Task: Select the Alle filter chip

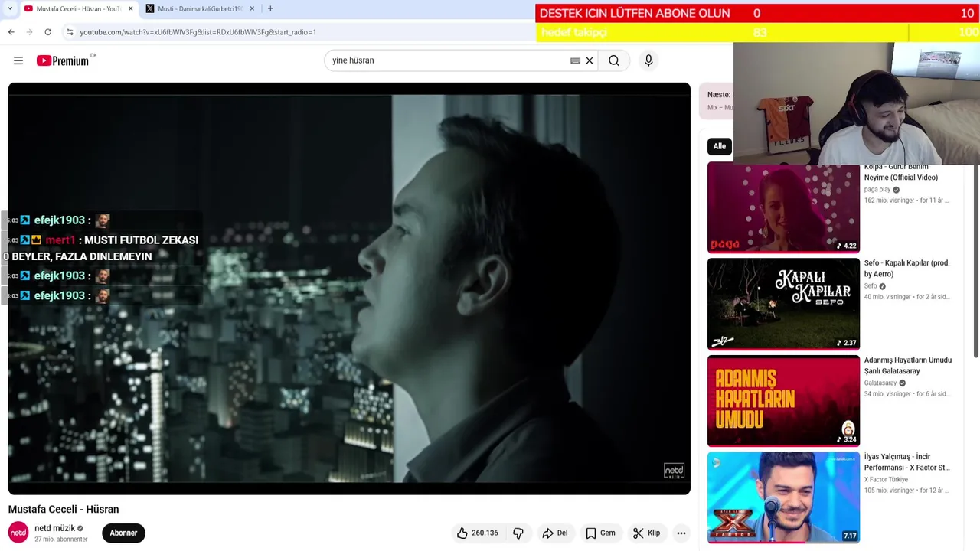Action: click(x=720, y=146)
